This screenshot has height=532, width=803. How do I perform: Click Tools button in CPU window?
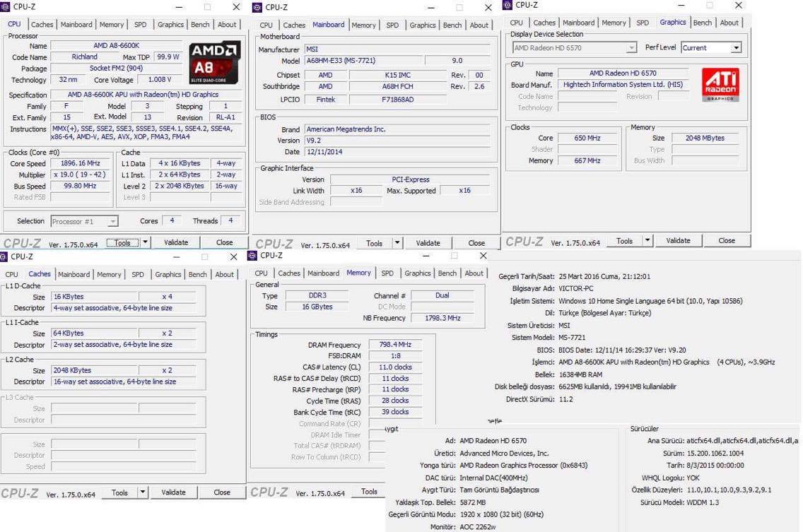click(123, 243)
